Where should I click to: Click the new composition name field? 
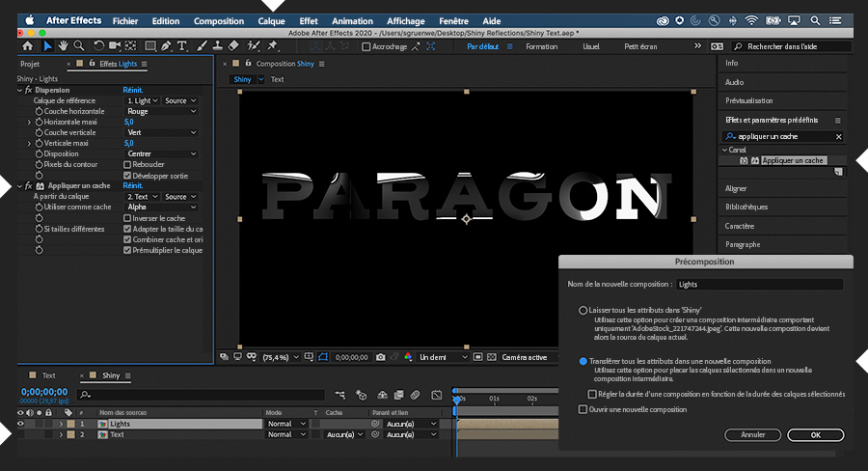[758, 285]
